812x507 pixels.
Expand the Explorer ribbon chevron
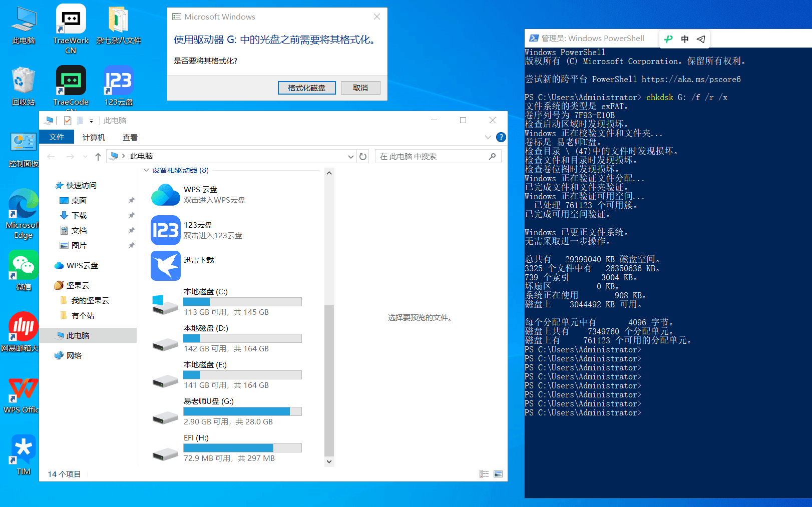(488, 137)
